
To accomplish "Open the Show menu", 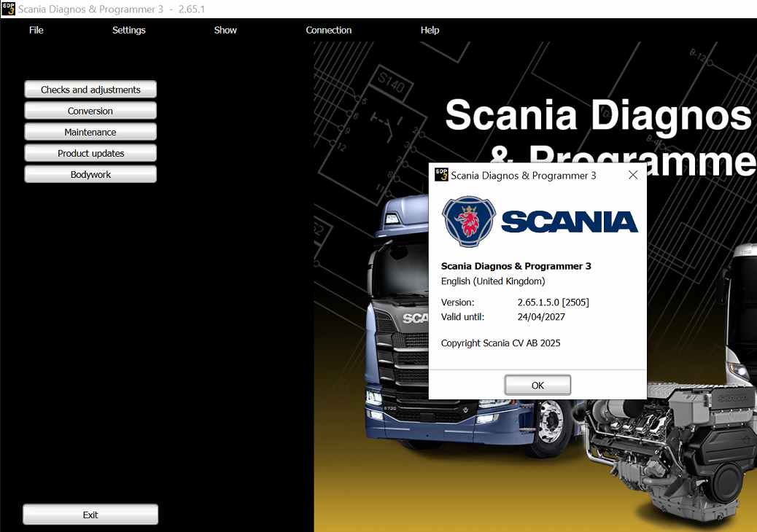I will (225, 30).
